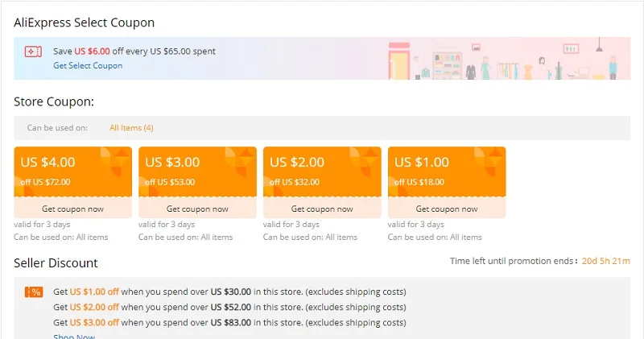Click the Get Select Coupon link
Image resolution: width=644 pixels, height=339 pixels.
(x=88, y=65)
